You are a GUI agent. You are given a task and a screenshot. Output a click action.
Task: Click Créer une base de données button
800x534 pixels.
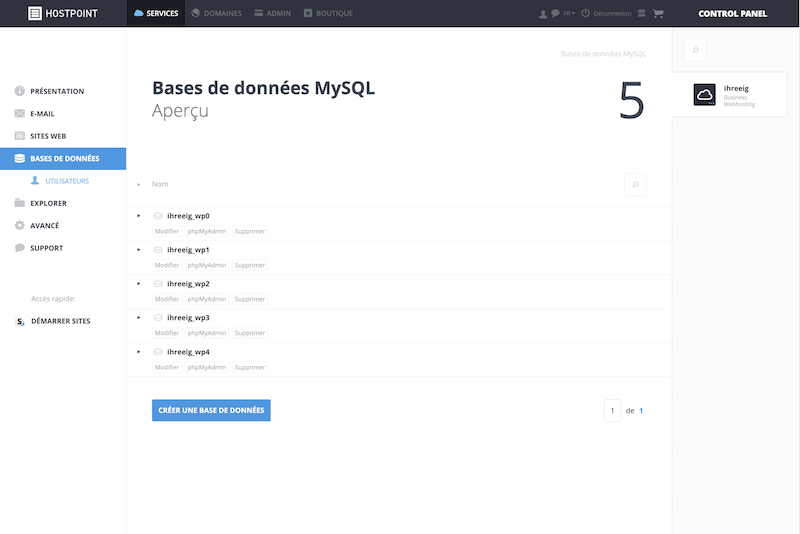(211, 410)
